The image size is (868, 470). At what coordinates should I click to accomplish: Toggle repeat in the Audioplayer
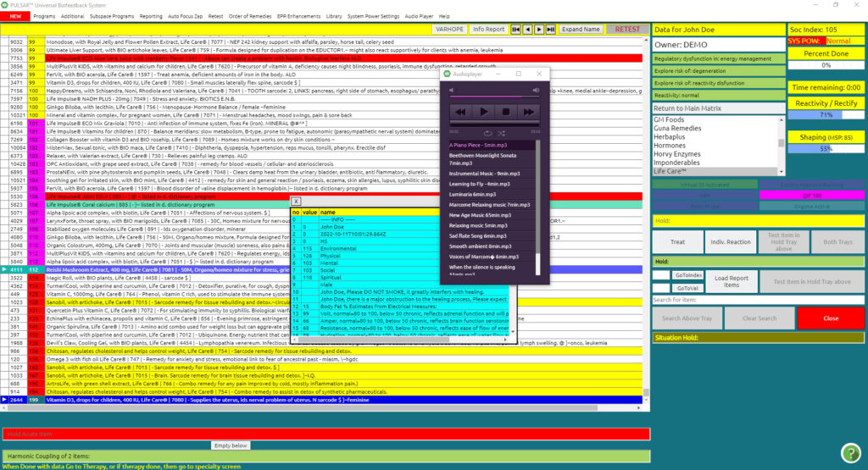[487, 133]
